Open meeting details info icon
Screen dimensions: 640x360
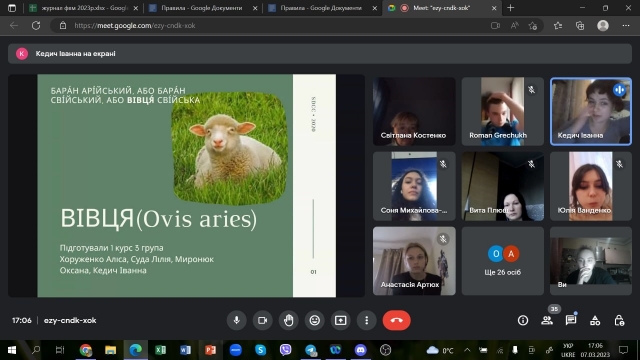(523, 320)
